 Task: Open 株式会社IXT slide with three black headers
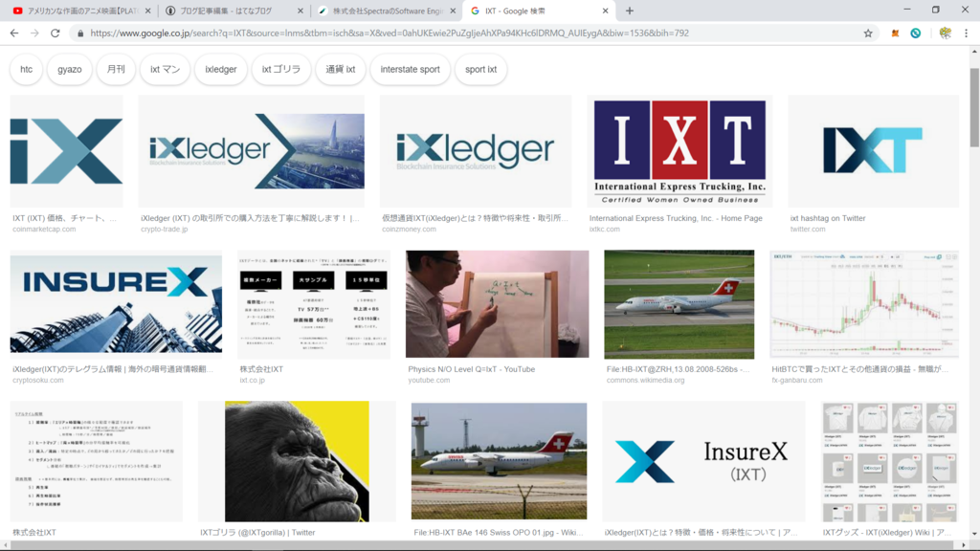314,305
